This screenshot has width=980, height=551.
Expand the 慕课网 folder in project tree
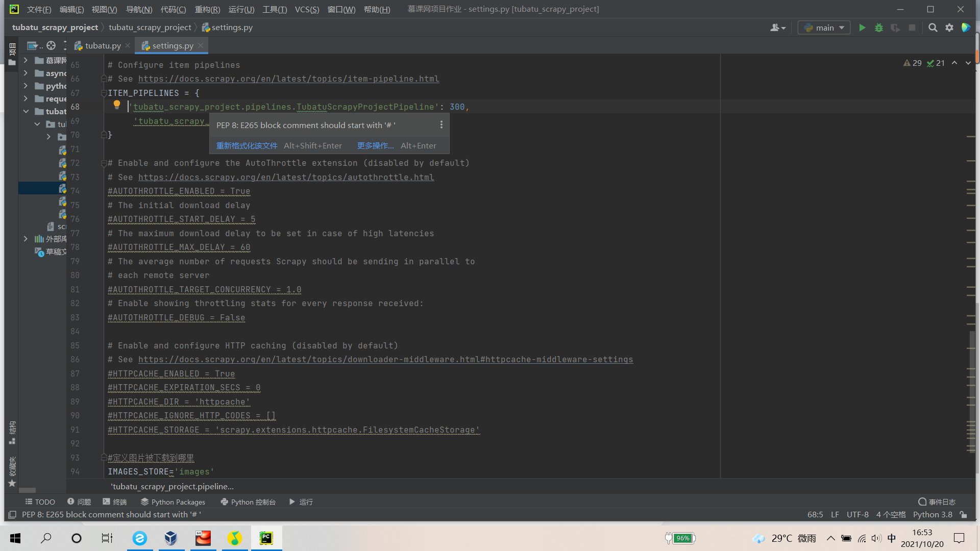click(26, 60)
